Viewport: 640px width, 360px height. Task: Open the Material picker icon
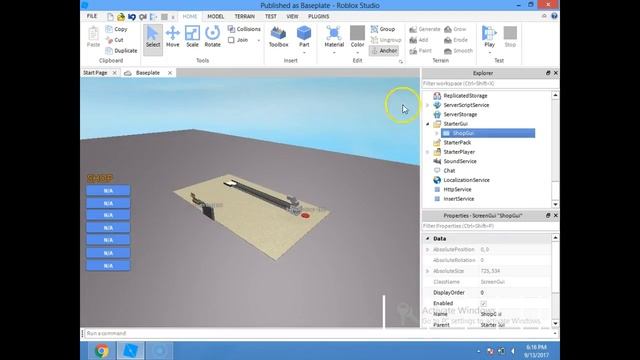(x=334, y=33)
